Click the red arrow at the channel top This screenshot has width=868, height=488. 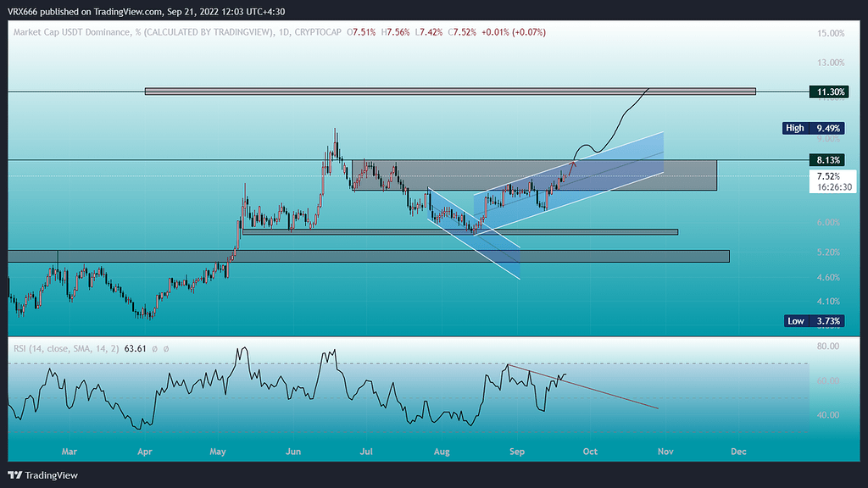(x=574, y=163)
